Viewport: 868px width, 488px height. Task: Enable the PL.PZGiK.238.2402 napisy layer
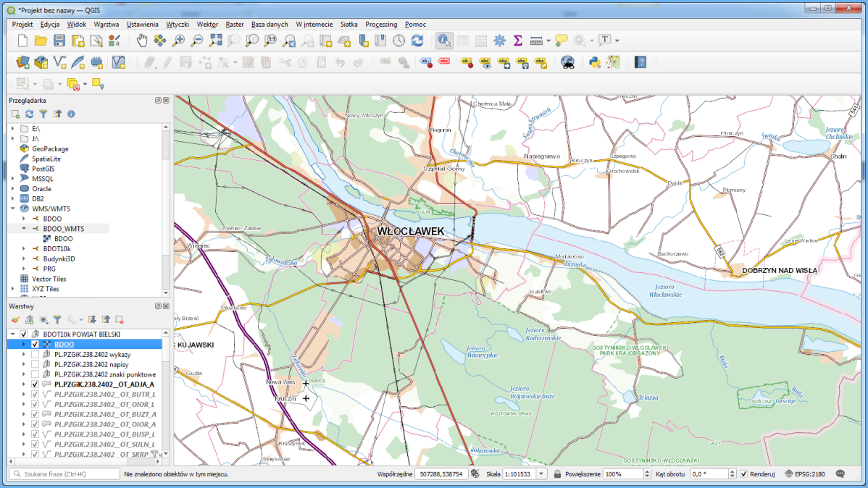[35, 364]
